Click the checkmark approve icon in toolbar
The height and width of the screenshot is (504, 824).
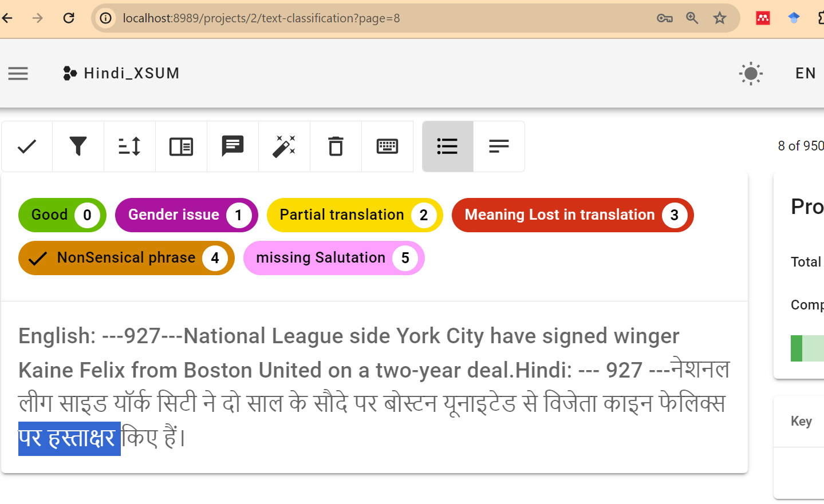pos(27,146)
